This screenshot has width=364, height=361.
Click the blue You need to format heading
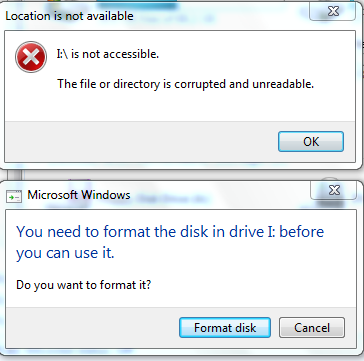pyautogui.click(x=170, y=231)
